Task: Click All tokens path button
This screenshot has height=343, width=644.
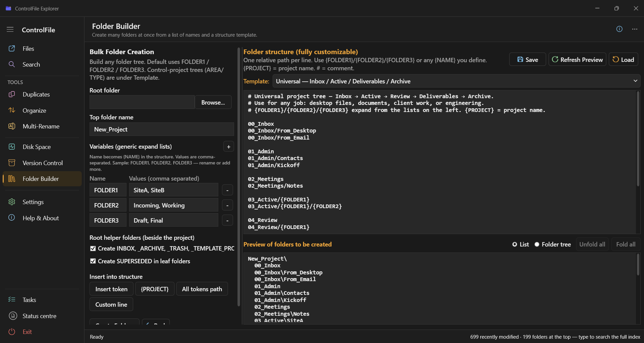Action: (202, 289)
